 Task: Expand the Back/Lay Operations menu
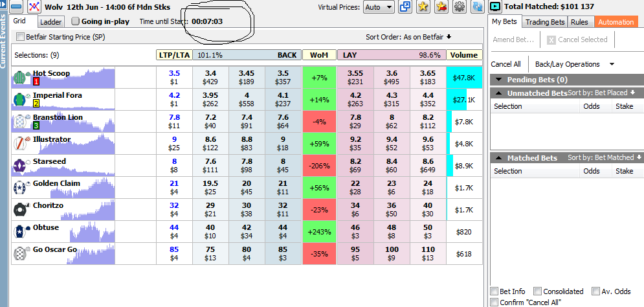(x=573, y=64)
